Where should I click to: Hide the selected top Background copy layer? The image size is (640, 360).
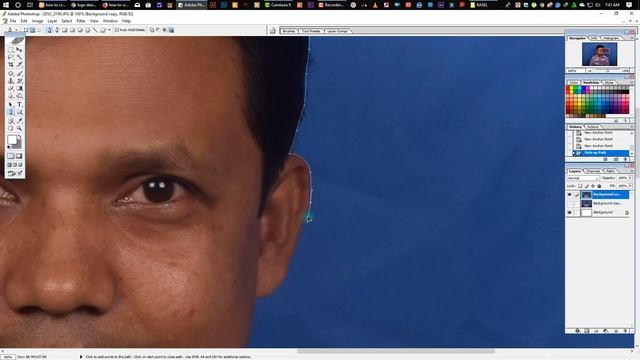tap(569, 194)
